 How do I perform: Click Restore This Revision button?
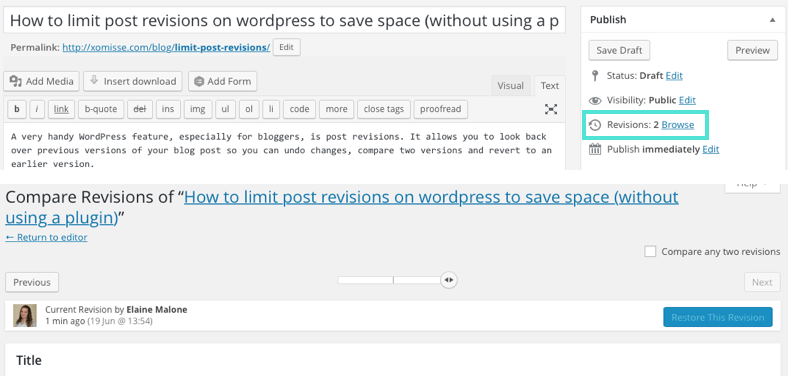pos(718,317)
